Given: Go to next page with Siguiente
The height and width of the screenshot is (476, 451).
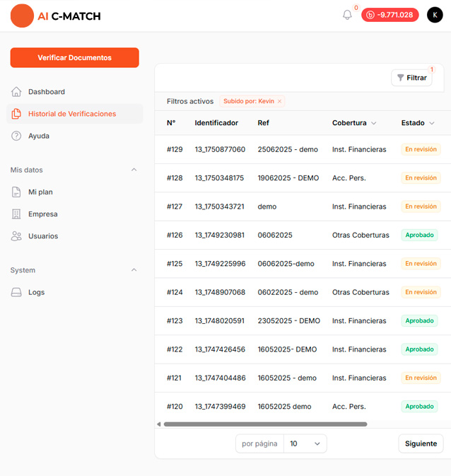Looking at the screenshot, I should tap(421, 443).
